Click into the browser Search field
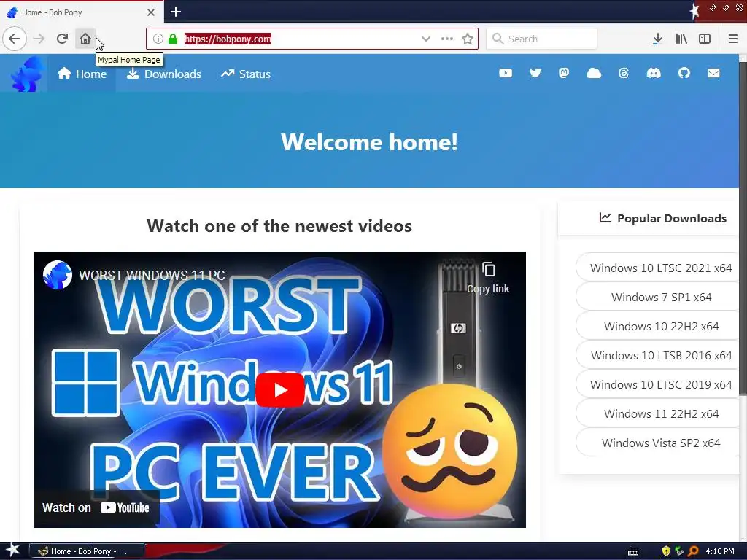The width and height of the screenshot is (747, 560). point(542,39)
